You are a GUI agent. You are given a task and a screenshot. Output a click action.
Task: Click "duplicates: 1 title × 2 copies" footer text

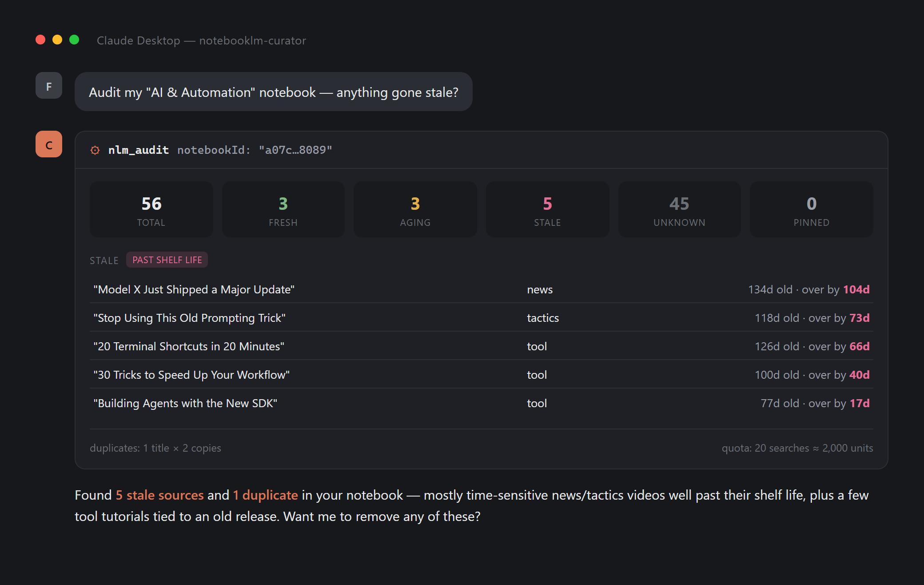click(x=155, y=448)
